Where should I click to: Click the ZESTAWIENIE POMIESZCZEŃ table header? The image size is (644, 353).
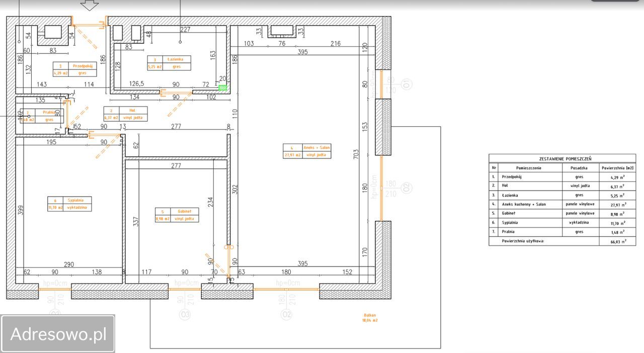pyautogui.click(x=562, y=158)
